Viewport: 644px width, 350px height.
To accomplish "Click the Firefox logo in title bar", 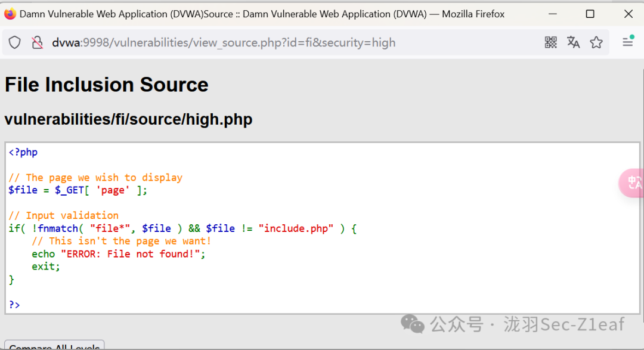I will [10, 14].
